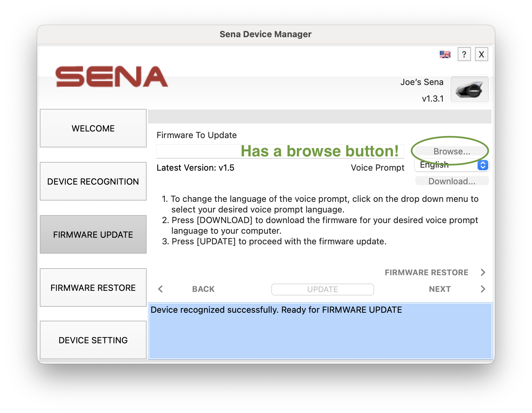The image size is (532, 413).
Task: Select the FIRMWARE UPDATE sidebar tab
Action: [93, 234]
